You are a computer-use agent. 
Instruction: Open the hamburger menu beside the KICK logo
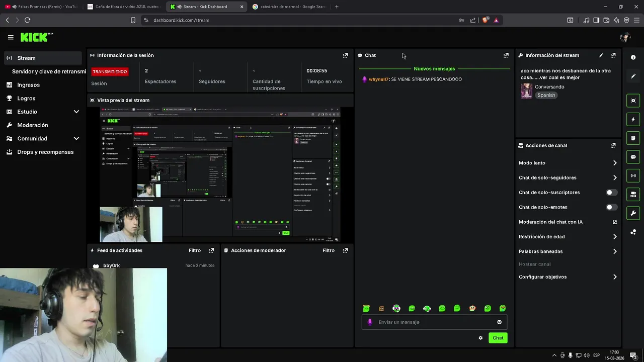click(11, 37)
